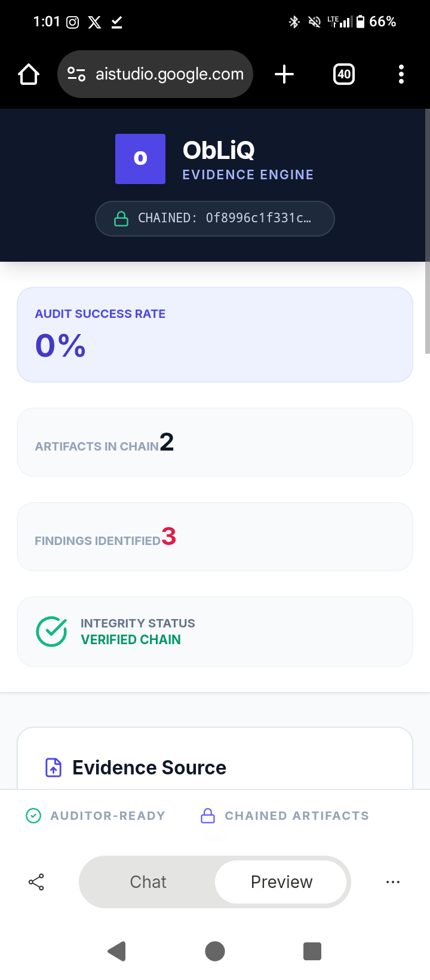430x980 pixels.
Task: Tap the green lock icon beside CHAINED
Action: click(121, 219)
